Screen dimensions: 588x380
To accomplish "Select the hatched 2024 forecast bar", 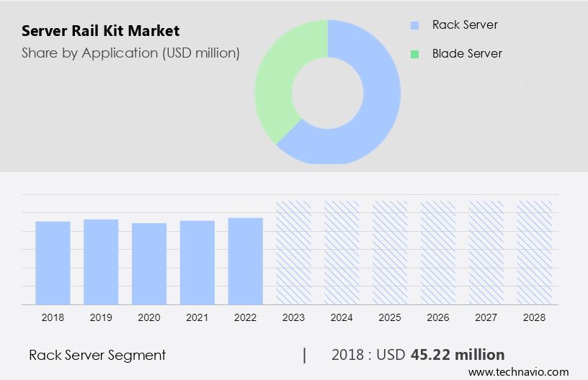I will [x=342, y=252].
